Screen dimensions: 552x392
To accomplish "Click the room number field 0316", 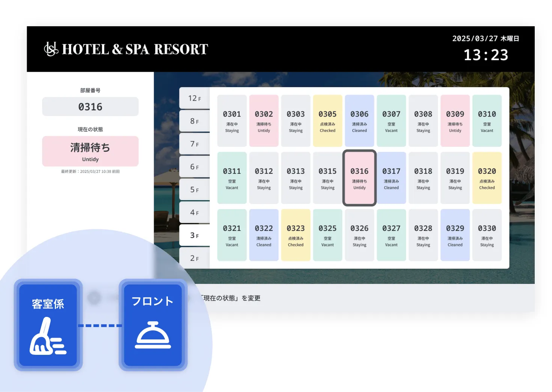I will tap(90, 107).
